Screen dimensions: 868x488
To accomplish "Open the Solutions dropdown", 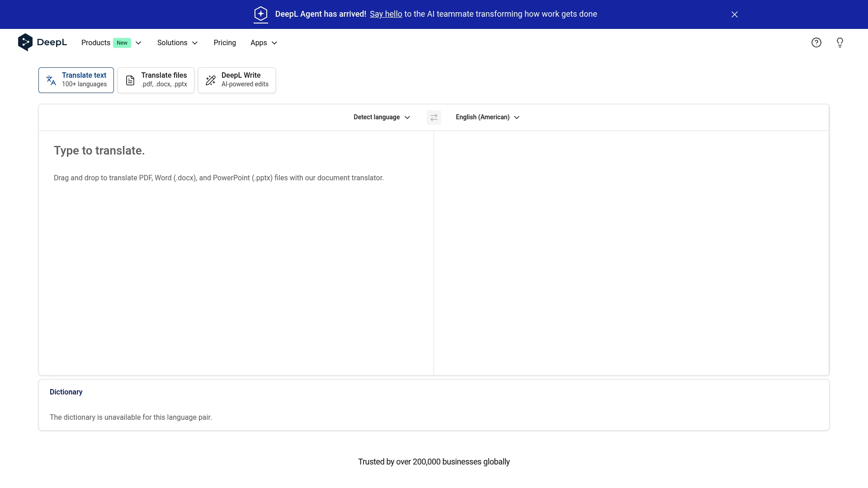I will pos(177,42).
